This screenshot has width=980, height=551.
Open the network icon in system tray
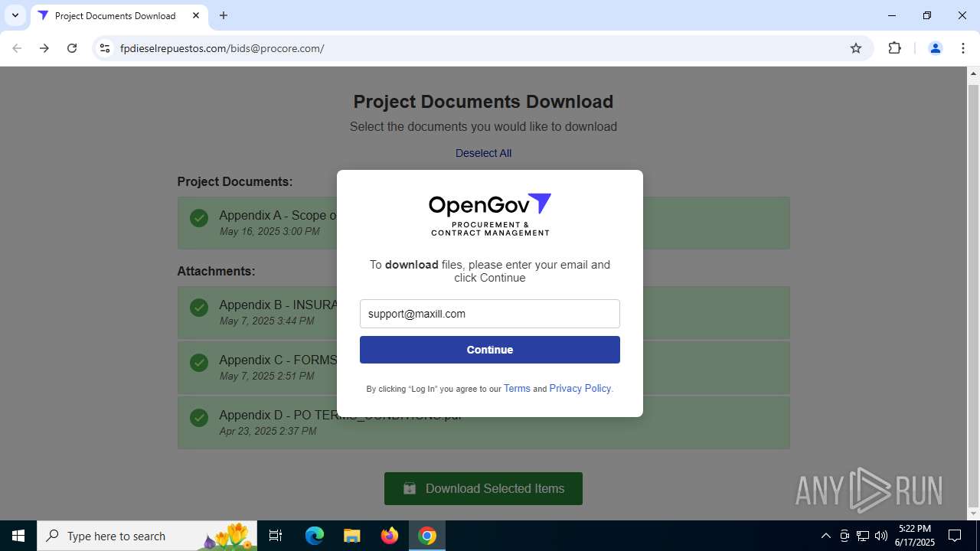point(863,536)
